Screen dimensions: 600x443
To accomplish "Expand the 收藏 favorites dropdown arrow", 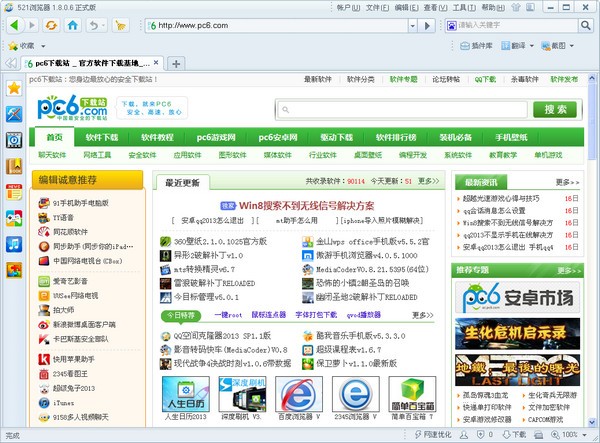I will (x=43, y=46).
